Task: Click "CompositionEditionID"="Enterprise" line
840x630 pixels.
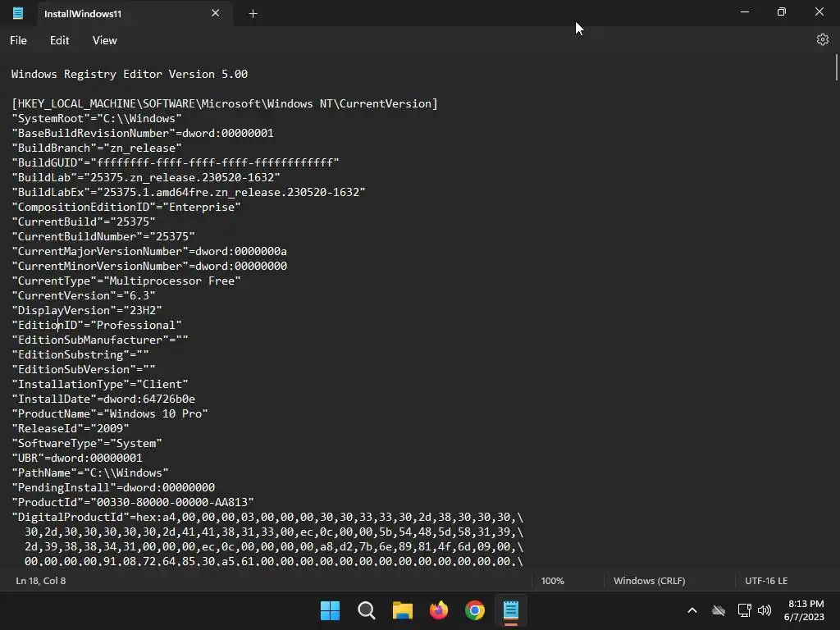Action: [x=126, y=207]
